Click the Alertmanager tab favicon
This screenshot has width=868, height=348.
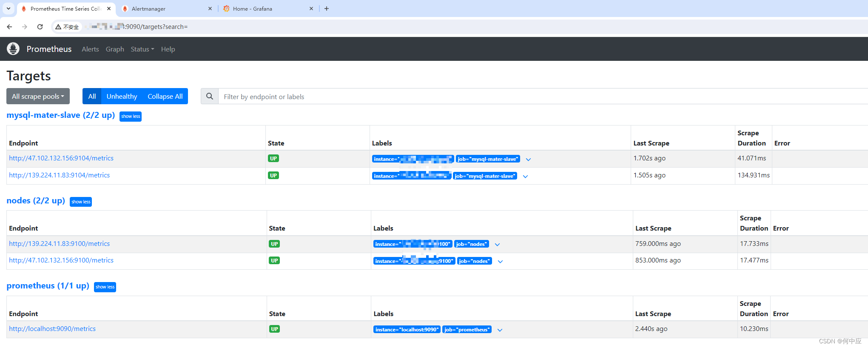pyautogui.click(x=125, y=9)
